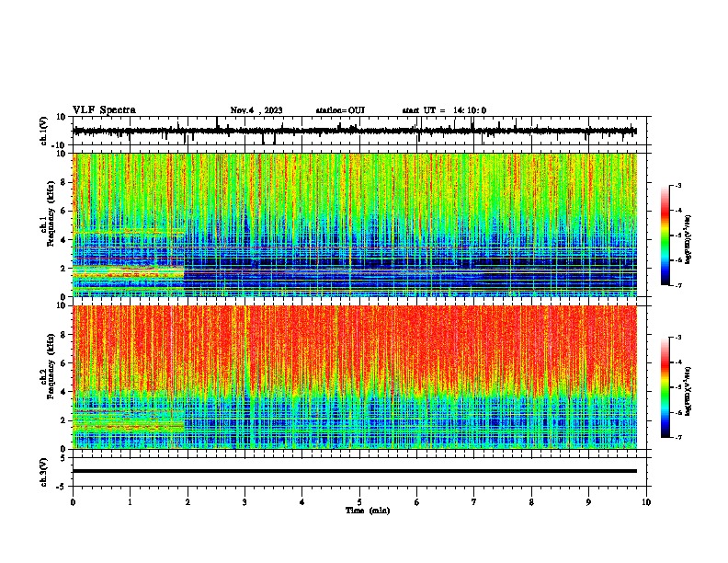Click the thick black ch.3 trace line
This screenshot has height=563, width=728.
pos(354,471)
